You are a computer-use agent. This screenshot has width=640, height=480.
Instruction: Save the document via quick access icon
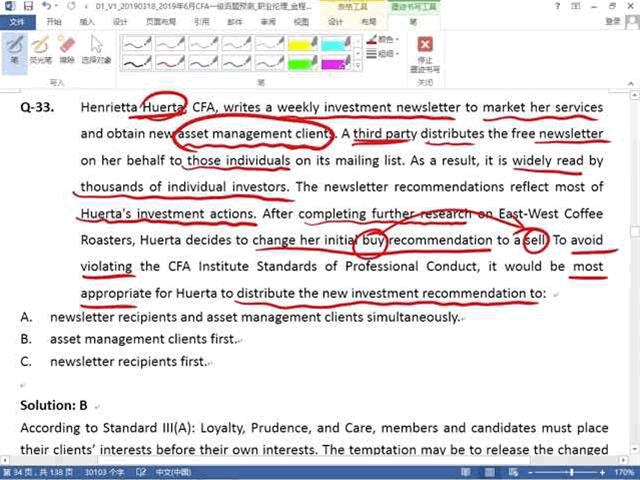[x=28, y=6]
